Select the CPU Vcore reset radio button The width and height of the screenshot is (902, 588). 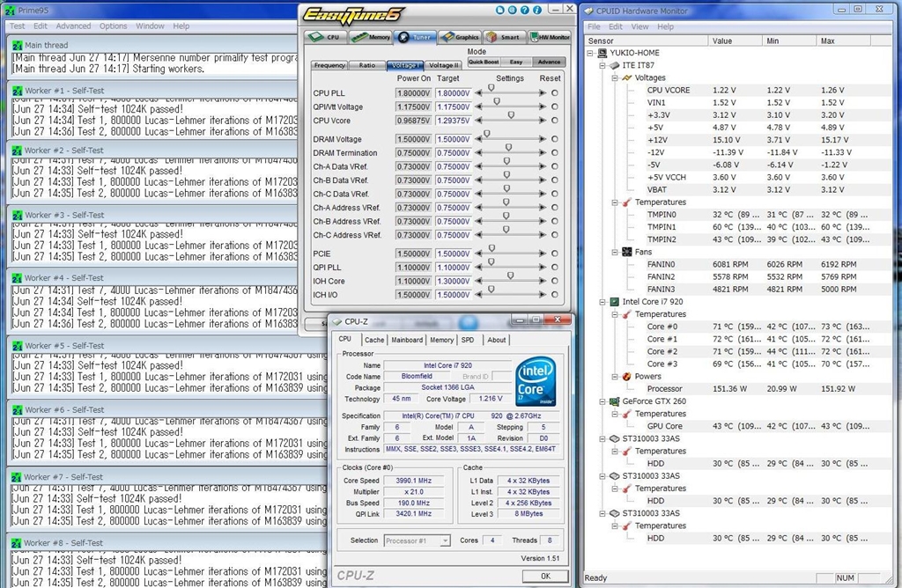(x=555, y=120)
